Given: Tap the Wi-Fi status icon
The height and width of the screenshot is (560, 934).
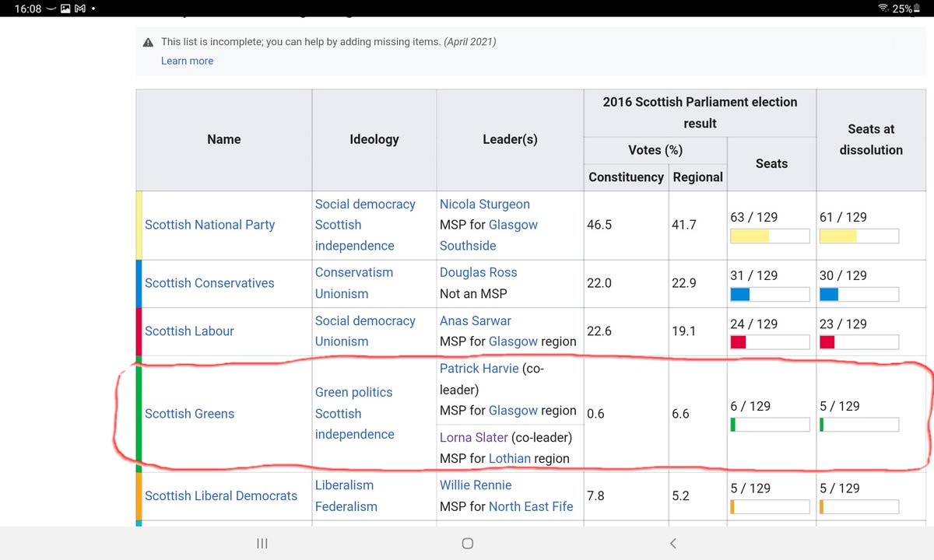Looking at the screenshot, I should pyautogui.click(x=883, y=9).
